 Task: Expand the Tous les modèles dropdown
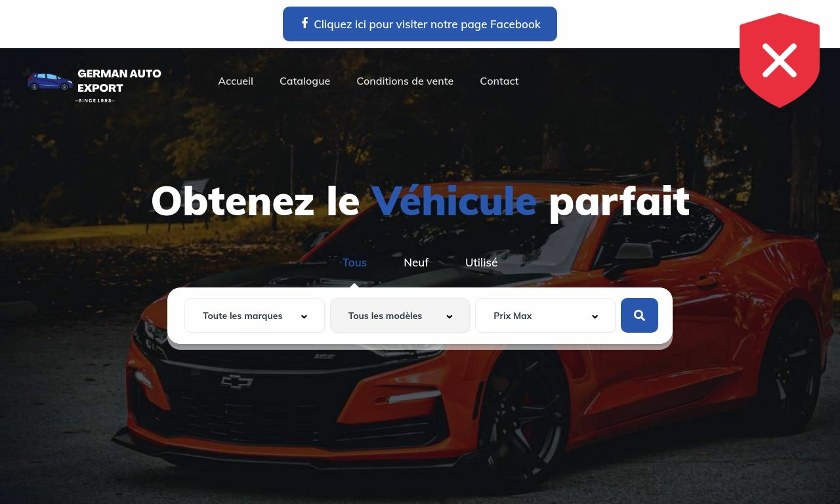400,316
